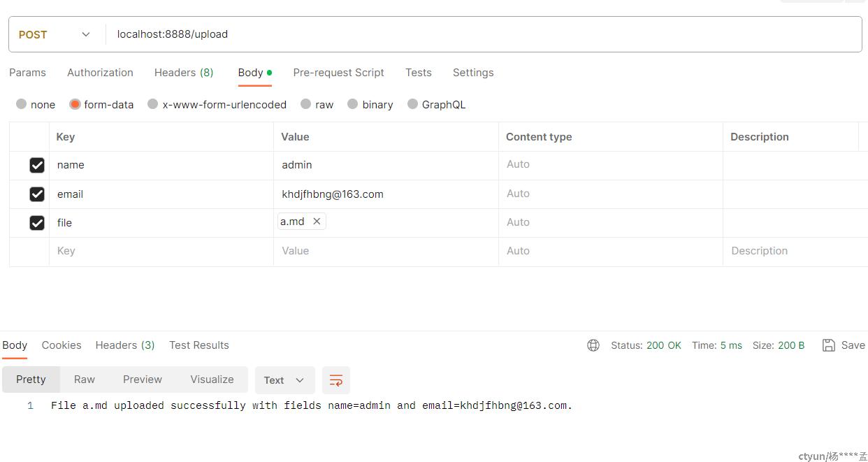Uncheck the file row checkbox
The image size is (868, 462).
(37, 223)
